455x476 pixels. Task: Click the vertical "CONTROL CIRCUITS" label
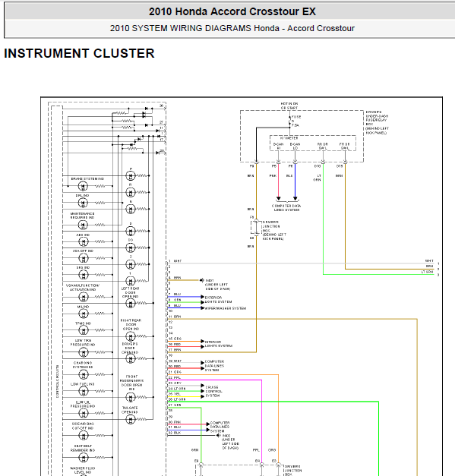58,381
